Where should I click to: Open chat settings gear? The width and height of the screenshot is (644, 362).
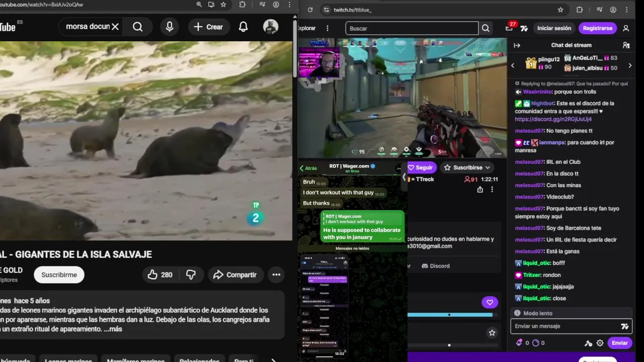pos(600,343)
